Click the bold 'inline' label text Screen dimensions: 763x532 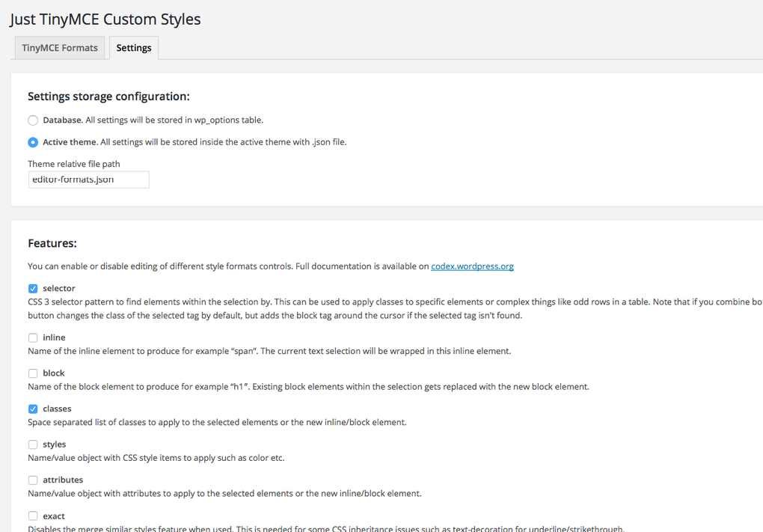pyautogui.click(x=54, y=338)
